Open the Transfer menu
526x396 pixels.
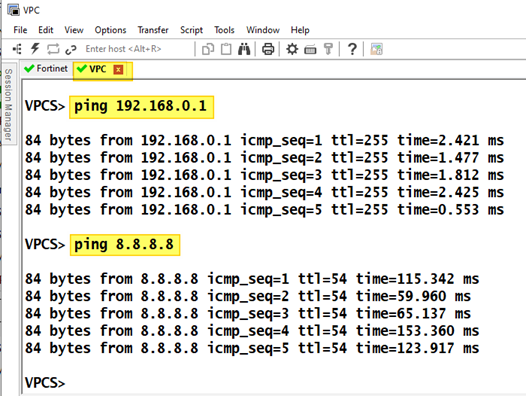(153, 30)
